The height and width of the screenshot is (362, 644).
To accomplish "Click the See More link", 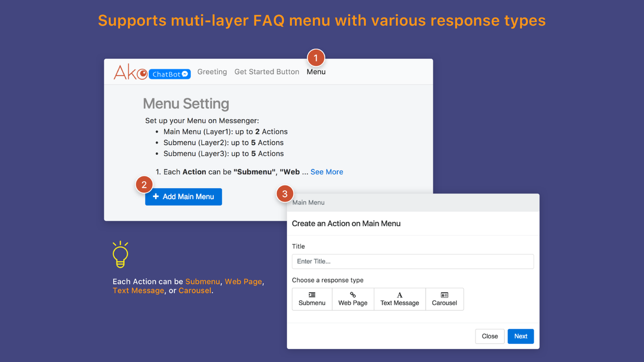I will click(x=327, y=171).
